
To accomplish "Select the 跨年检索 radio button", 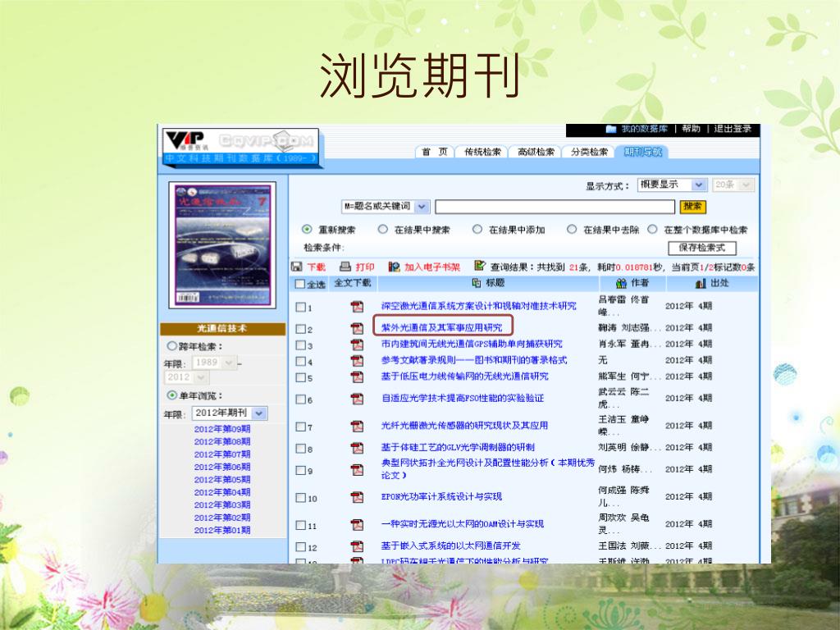I will [172, 346].
